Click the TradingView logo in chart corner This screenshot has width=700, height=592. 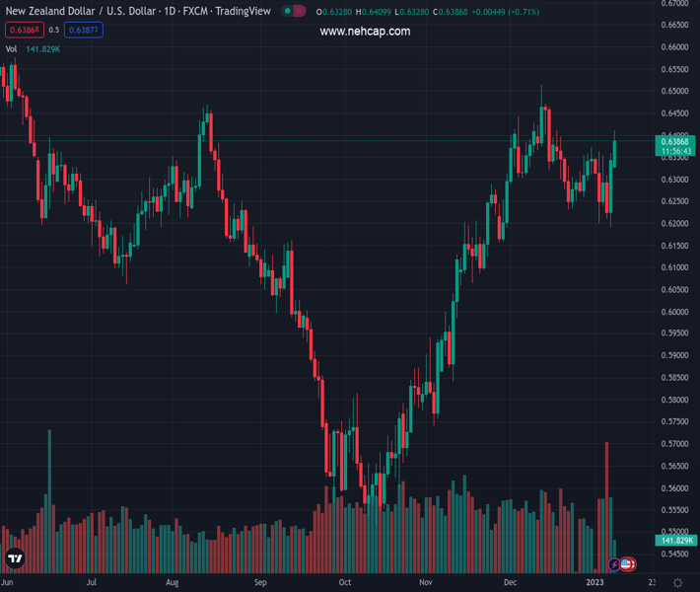tap(15, 558)
